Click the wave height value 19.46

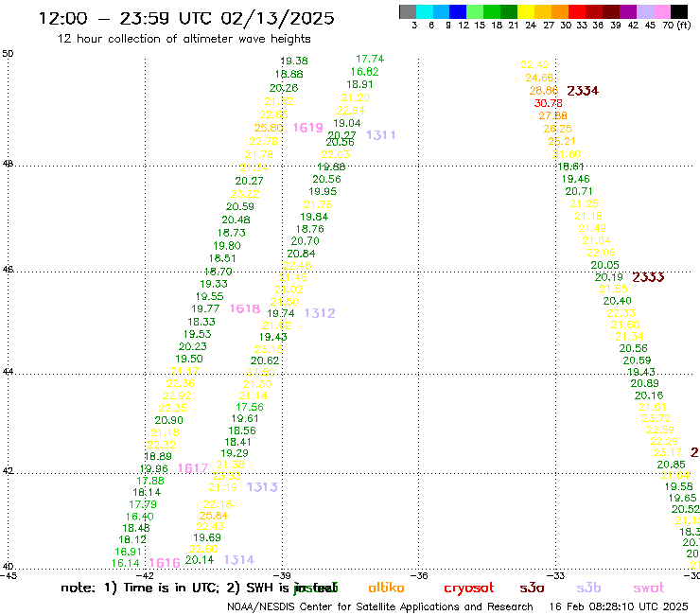(575, 179)
